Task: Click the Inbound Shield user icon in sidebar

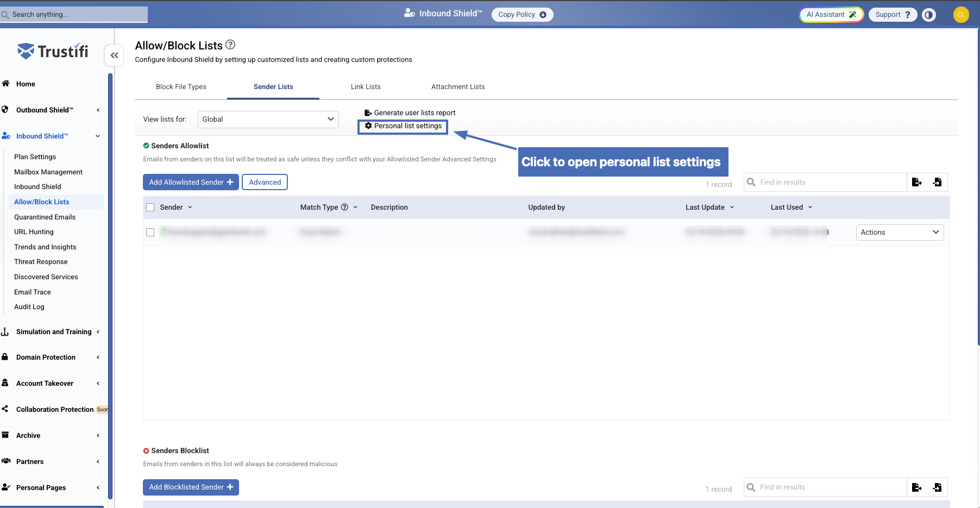Action: pos(6,136)
